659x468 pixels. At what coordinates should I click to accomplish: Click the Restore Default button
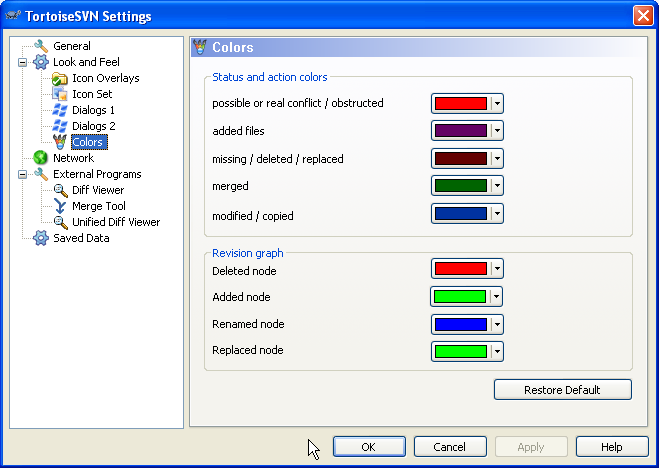tap(563, 390)
